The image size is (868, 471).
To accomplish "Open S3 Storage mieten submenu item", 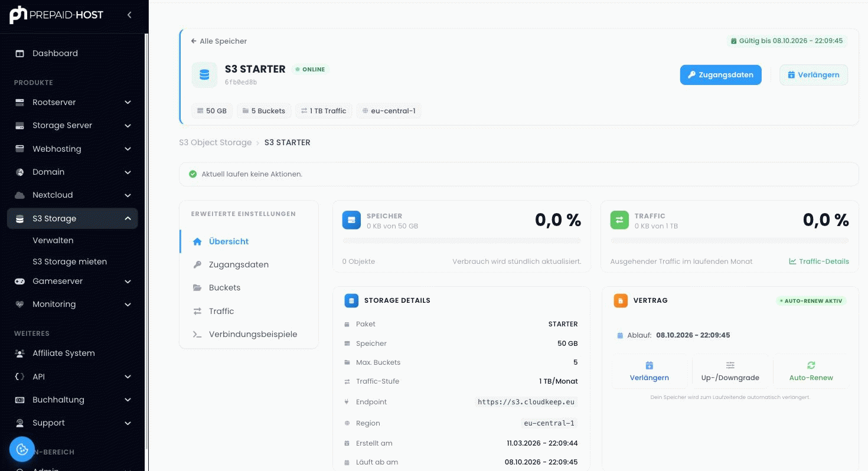I will coord(70,261).
